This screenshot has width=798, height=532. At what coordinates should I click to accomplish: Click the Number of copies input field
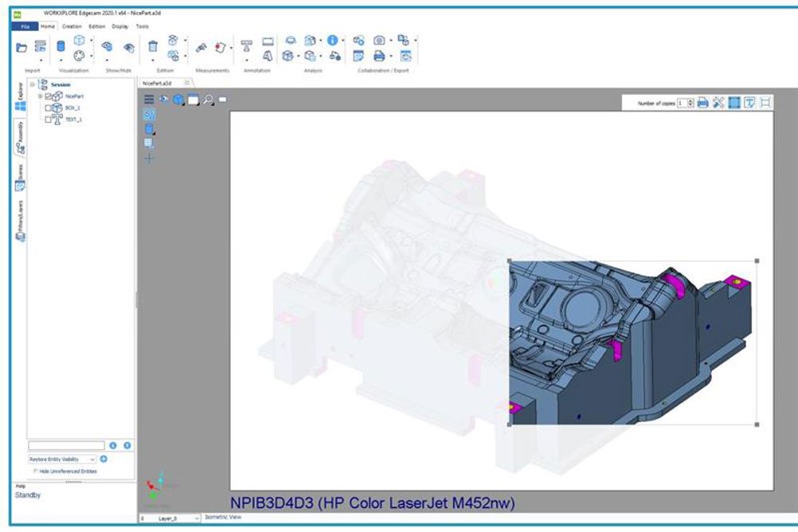coord(682,103)
